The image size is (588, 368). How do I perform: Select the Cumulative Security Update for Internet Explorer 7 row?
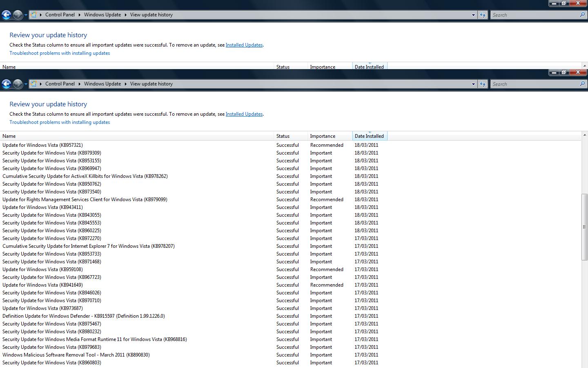(x=290, y=246)
